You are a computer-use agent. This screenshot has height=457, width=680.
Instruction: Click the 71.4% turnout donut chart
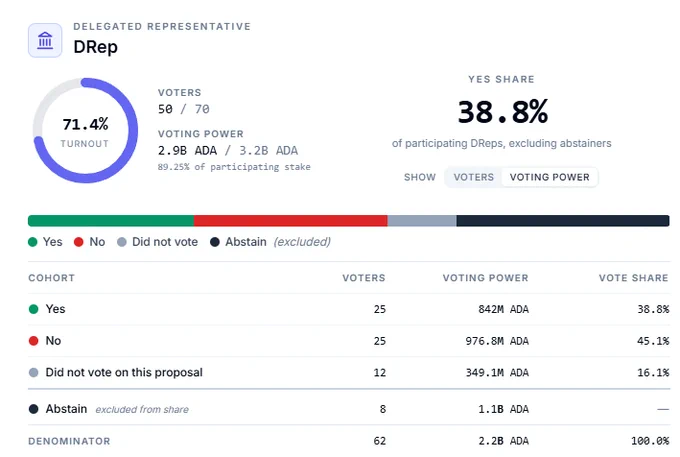tap(85, 131)
